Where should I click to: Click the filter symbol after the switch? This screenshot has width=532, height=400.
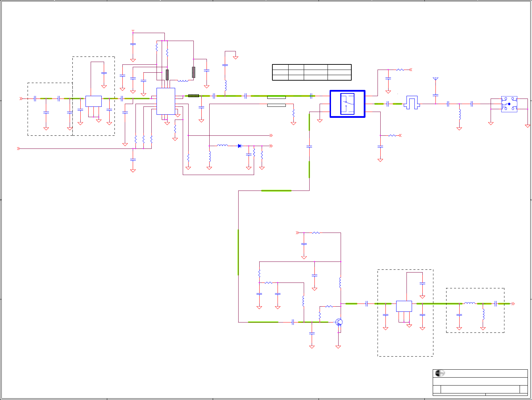(411, 103)
